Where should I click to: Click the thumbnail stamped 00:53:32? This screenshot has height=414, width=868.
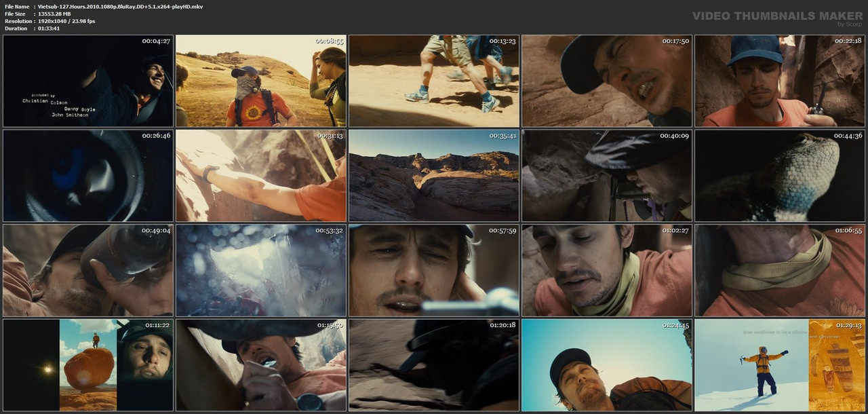[261, 271]
